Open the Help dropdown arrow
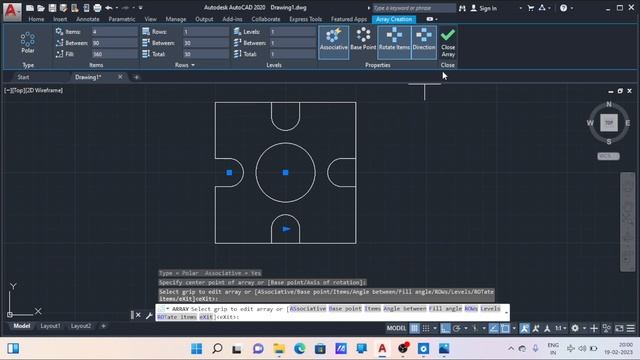 [x=572, y=8]
